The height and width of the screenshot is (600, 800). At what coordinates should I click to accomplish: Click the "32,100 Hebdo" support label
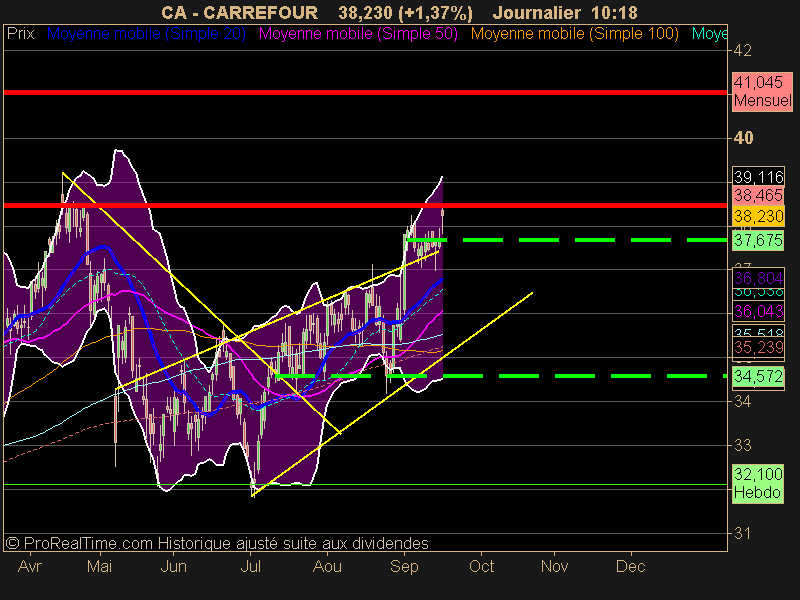tap(758, 483)
